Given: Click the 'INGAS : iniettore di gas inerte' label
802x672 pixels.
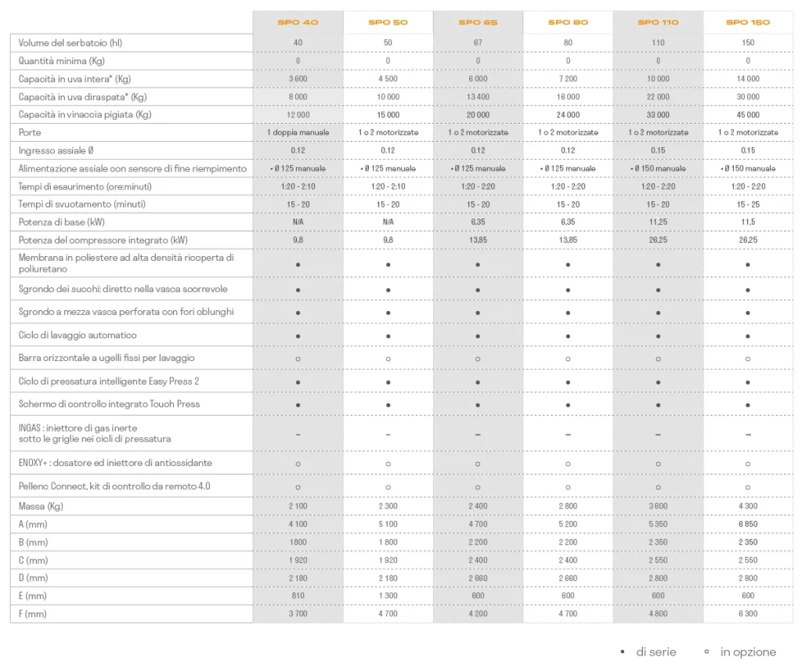Looking at the screenshot, I should [x=95, y=433].
